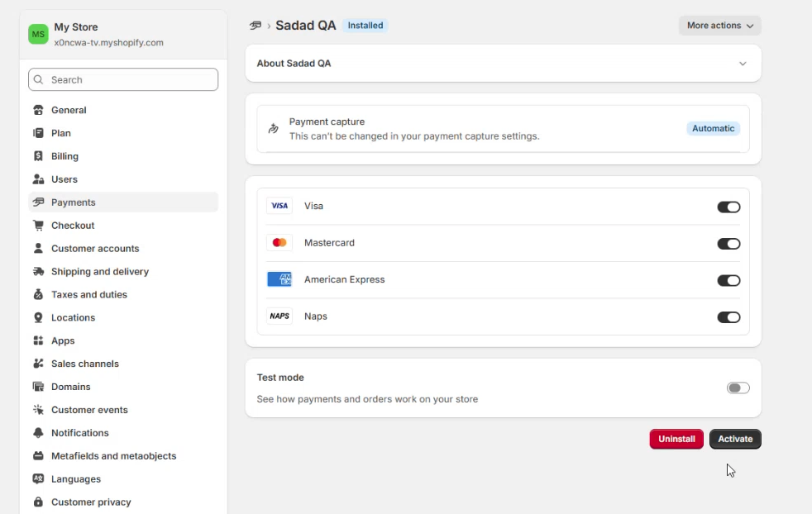Viewport: 812px width, 514px height.
Task: Click the Checkout cart icon in sidebar
Action: point(38,226)
